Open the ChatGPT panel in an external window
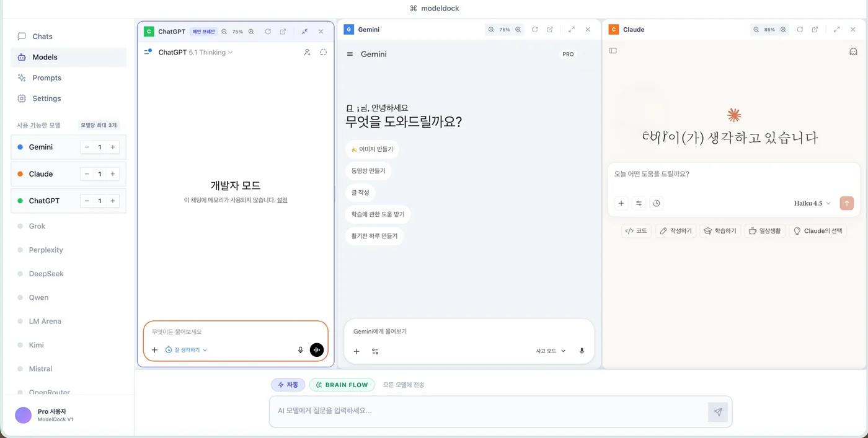The width and height of the screenshot is (868, 438). pyautogui.click(x=283, y=32)
